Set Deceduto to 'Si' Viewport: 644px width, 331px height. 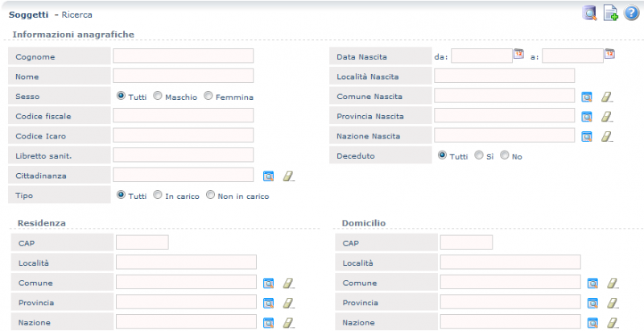(x=479, y=155)
